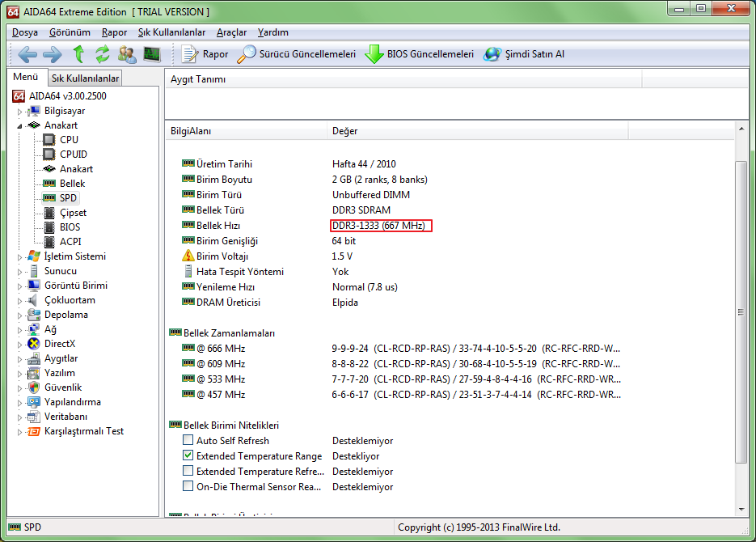Screen dimensions: 756x542
Task: Click the Üretim Tarihi row label
Action: coord(224,164)
